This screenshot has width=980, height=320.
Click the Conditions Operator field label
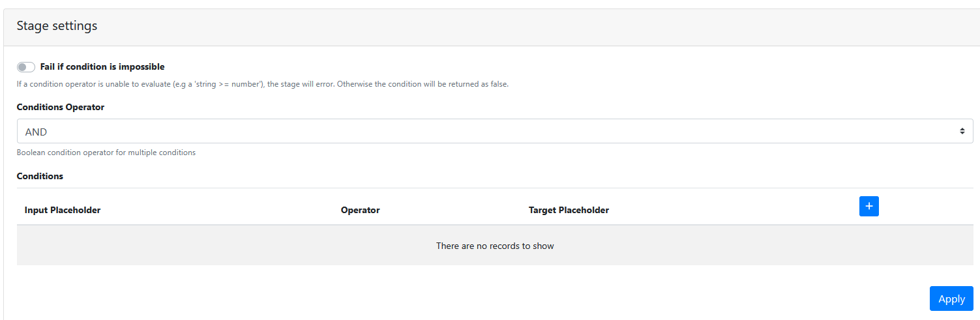click(61, 107)
